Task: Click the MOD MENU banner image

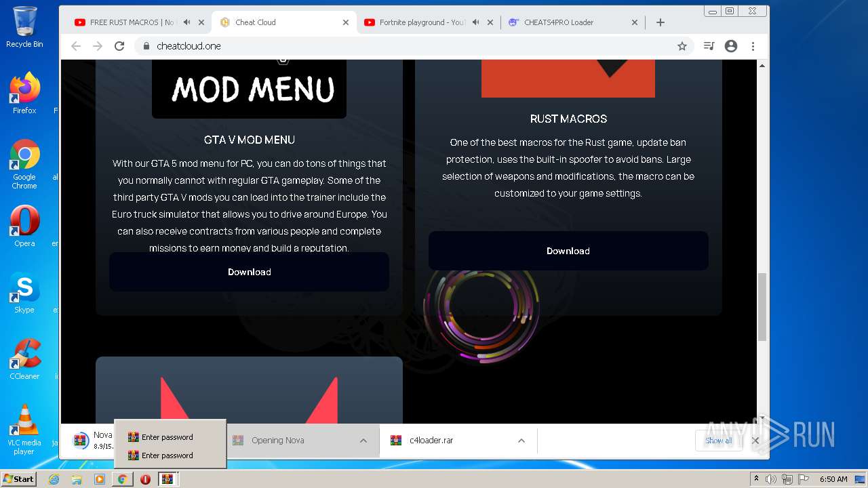Action: (x=250, y=89)
